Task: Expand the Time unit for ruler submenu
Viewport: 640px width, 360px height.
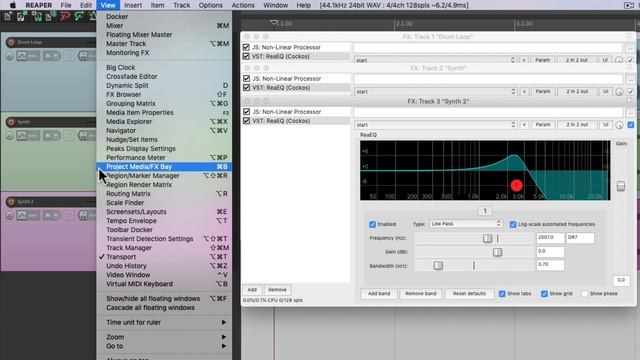Action: (165, 322)
